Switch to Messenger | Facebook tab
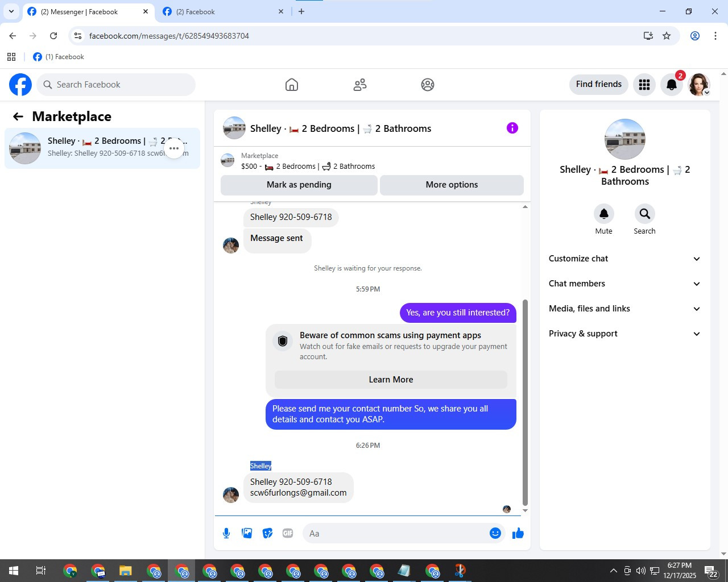 click(x=88, y=12)
